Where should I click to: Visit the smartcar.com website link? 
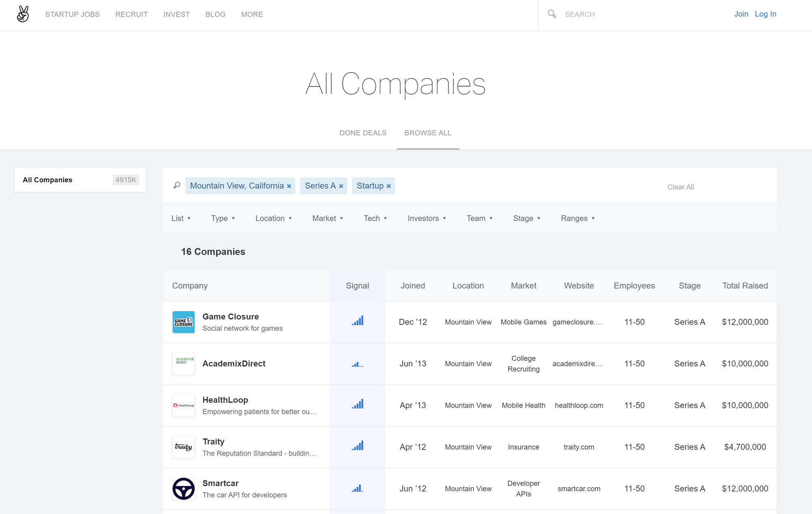click(x=579, y=489)
